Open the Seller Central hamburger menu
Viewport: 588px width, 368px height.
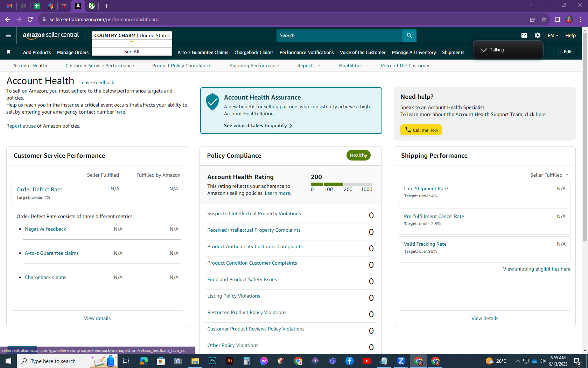click(x=8, y=35)
